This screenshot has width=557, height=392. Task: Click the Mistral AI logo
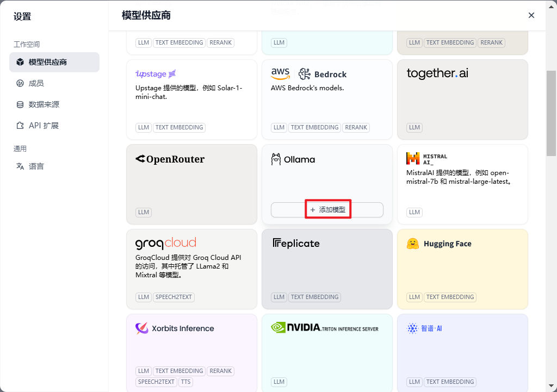pos(426,159)
